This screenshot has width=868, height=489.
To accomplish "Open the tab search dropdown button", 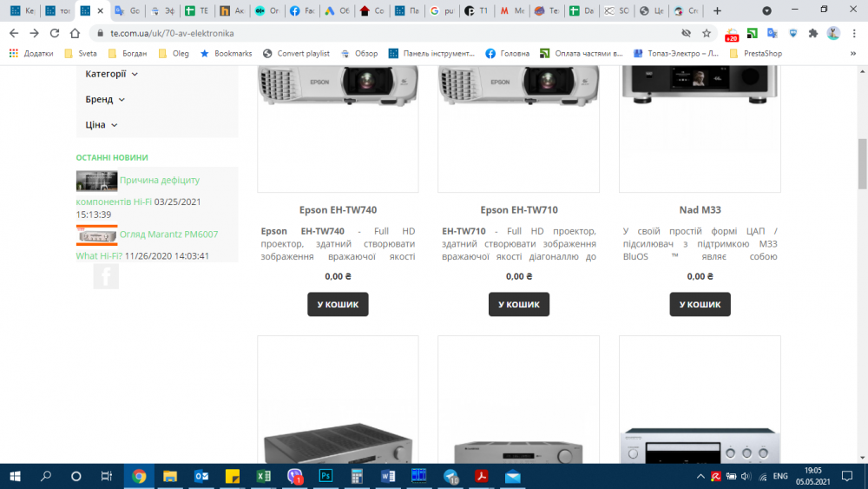I will pos(766,10).
